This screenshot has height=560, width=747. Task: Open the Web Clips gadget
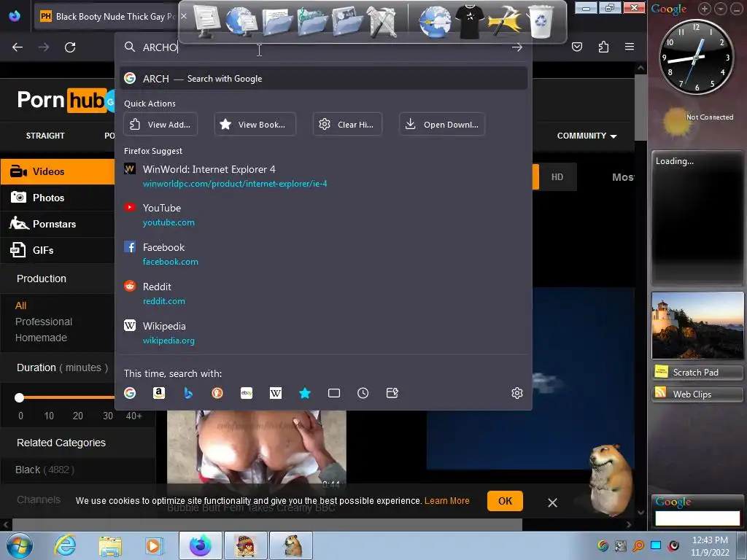pyautogui.click(x=697, y=394)
